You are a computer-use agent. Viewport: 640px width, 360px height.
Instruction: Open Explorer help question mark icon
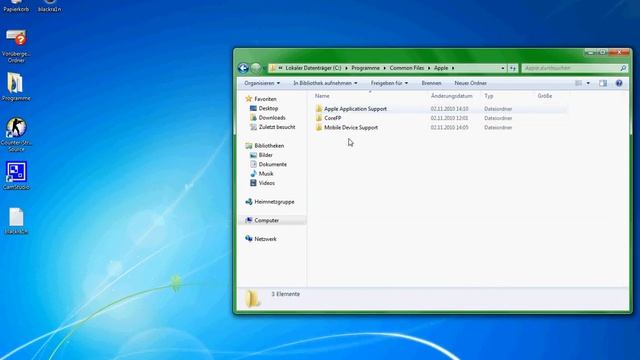[x=619, y=83]
